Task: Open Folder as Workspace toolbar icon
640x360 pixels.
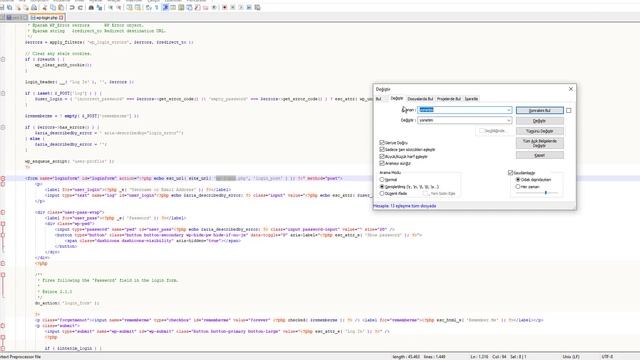Action: click(205, 7)
